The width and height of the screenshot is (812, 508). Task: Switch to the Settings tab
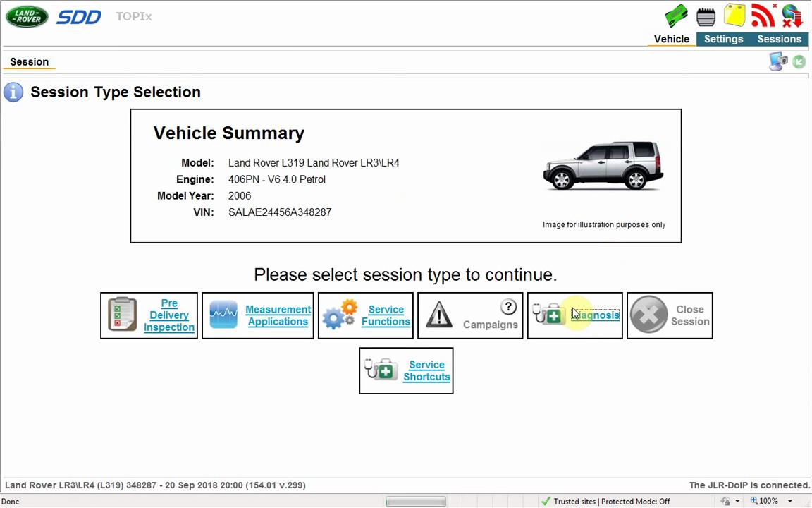(723, 40)
